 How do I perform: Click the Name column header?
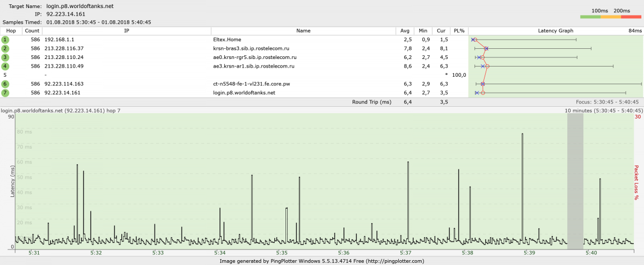(x=303, y=31)
